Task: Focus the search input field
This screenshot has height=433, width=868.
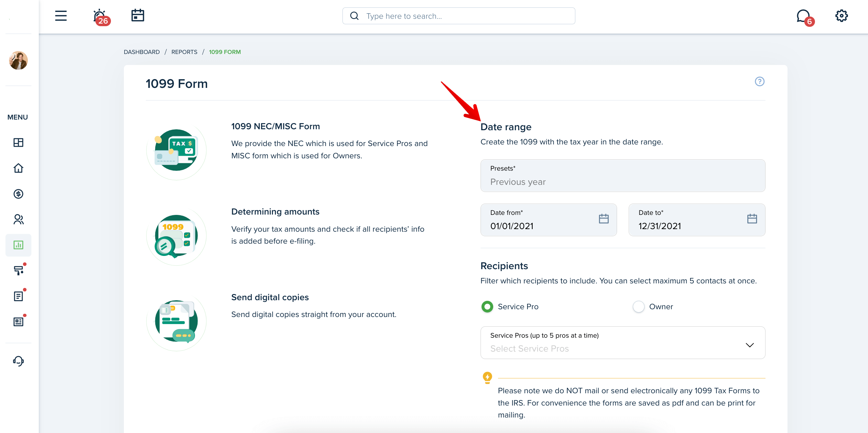Action: point(458,16)
